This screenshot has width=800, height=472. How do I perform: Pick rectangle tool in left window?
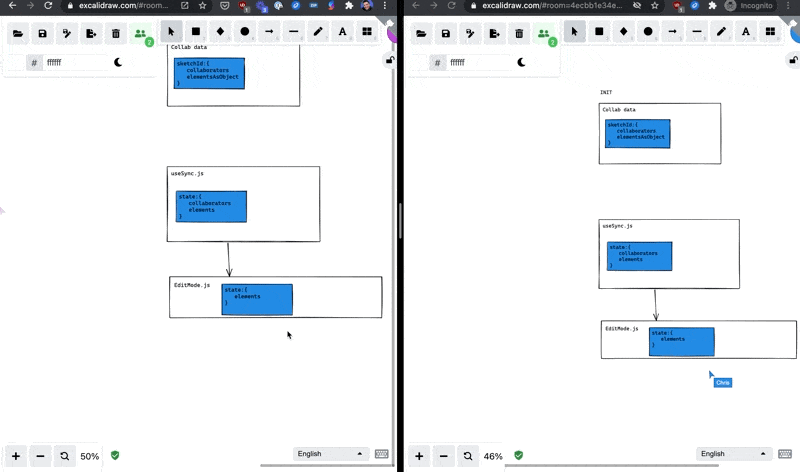195,32
